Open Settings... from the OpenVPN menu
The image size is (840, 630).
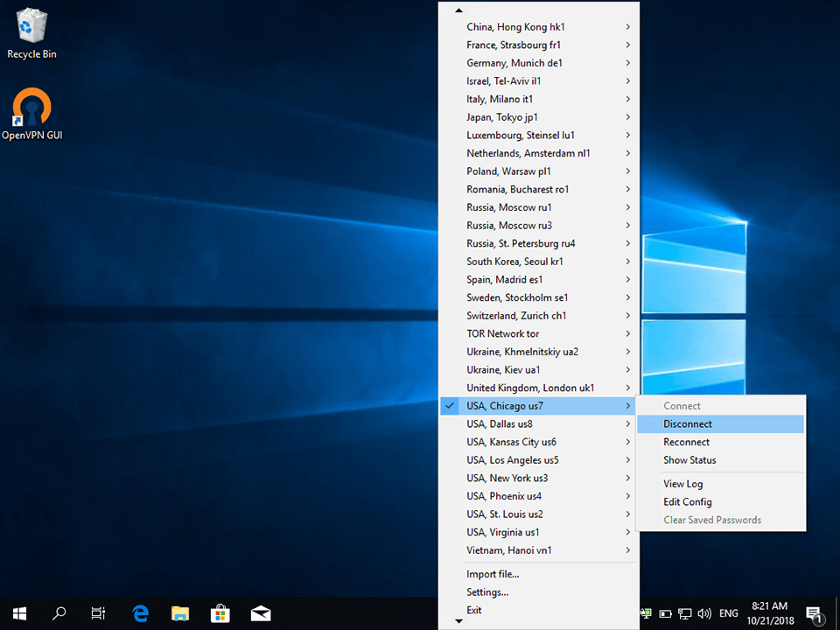[x=538, y=592]
